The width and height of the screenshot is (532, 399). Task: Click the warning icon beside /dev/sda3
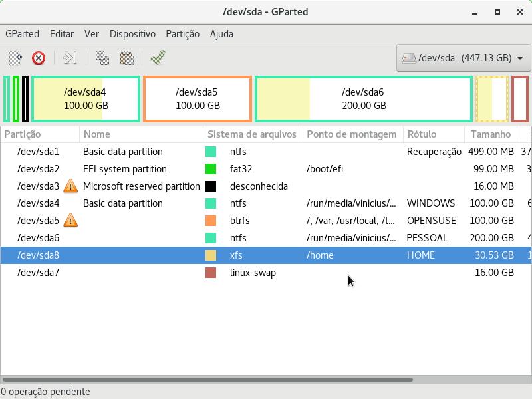(x=70, y=186)
